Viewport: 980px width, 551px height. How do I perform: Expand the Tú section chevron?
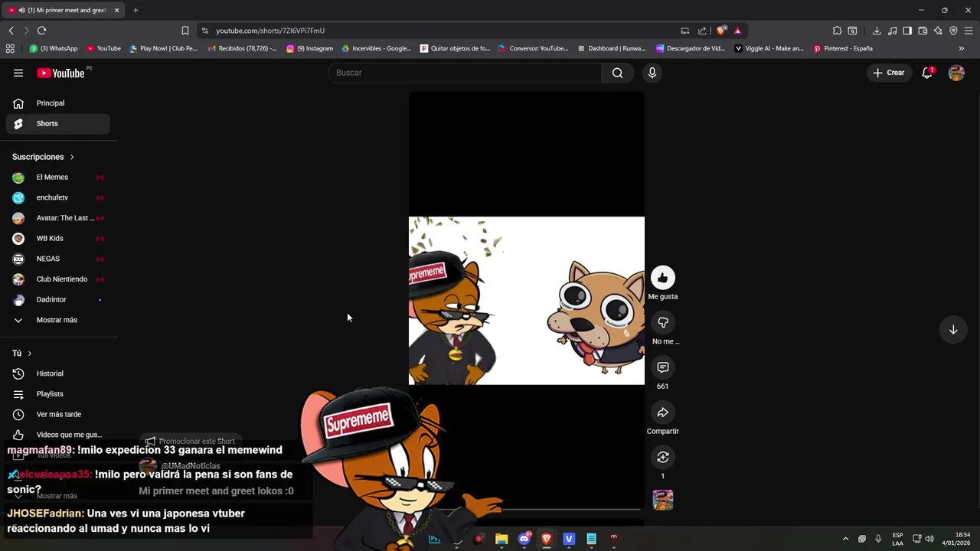pyautogui.click(x=30, y=354)
